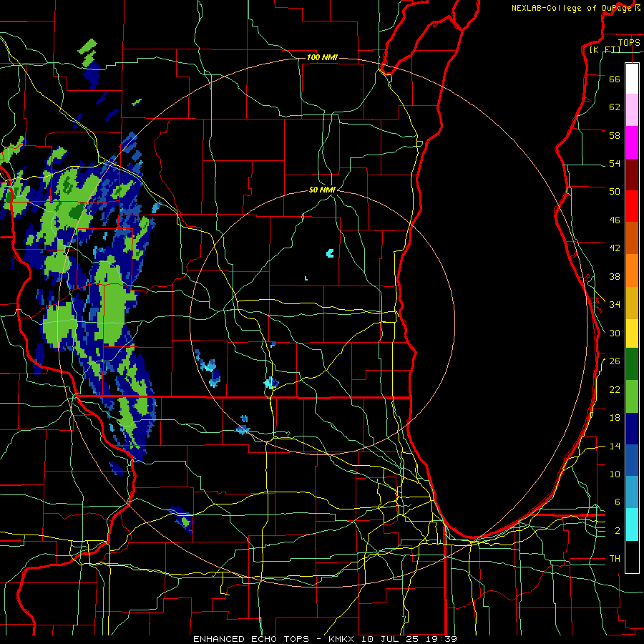Click the "50 NMI" range ring label
The width and height of the screenshot is (644, 644).
pos(323,190)
